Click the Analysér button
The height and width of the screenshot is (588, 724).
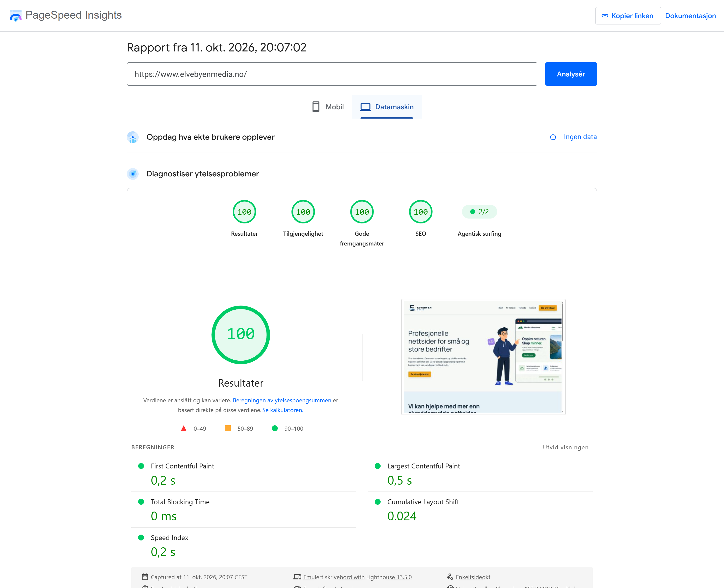pyautogui.click(x=571, y=74)
